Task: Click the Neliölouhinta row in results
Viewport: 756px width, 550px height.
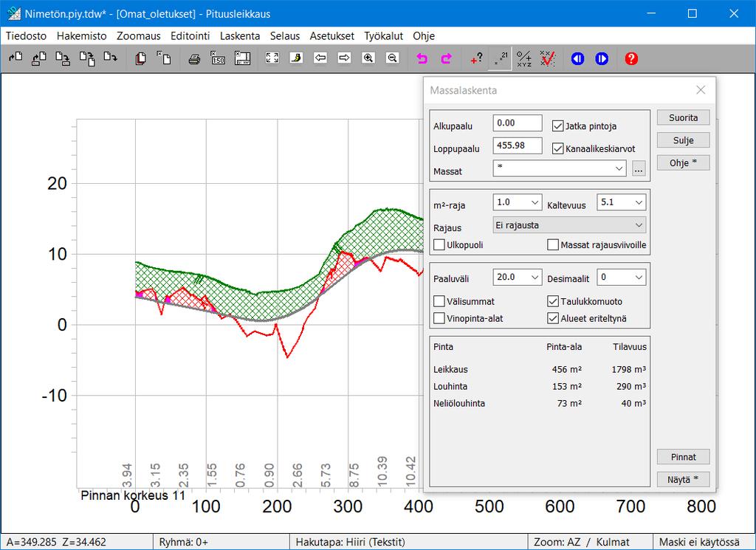Action: [x=540, y=404]
